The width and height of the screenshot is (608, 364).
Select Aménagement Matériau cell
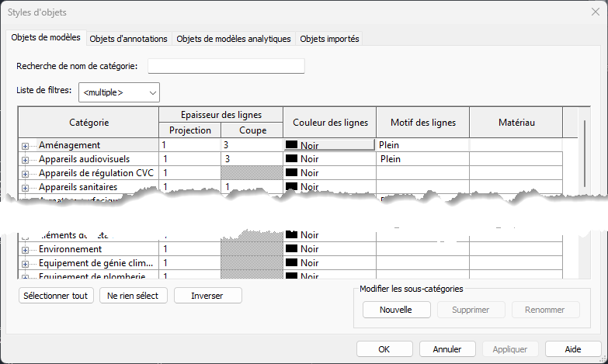(516, 145)
